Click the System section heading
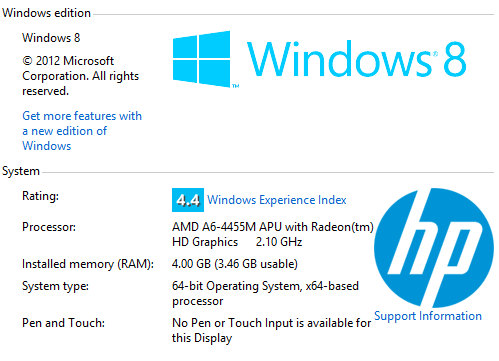499x361 pixels. (x=21, y=171)
